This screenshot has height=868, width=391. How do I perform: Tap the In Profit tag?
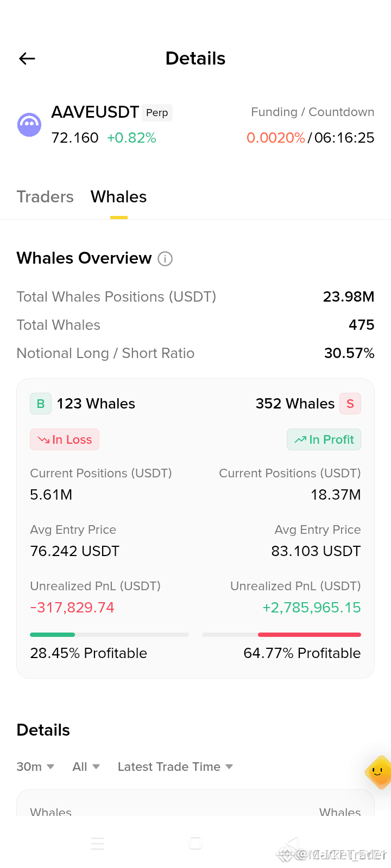point(324,439)
